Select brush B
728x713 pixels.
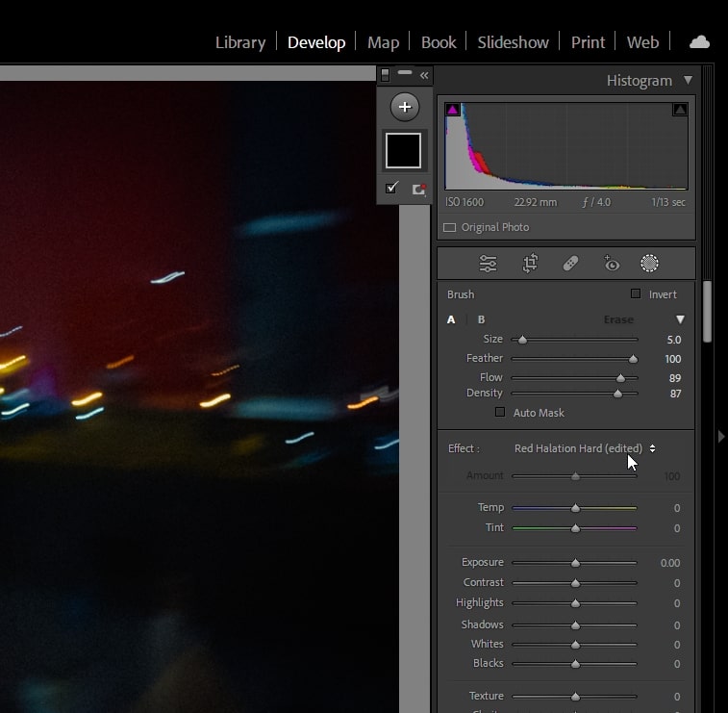click(x=482, y=319)
